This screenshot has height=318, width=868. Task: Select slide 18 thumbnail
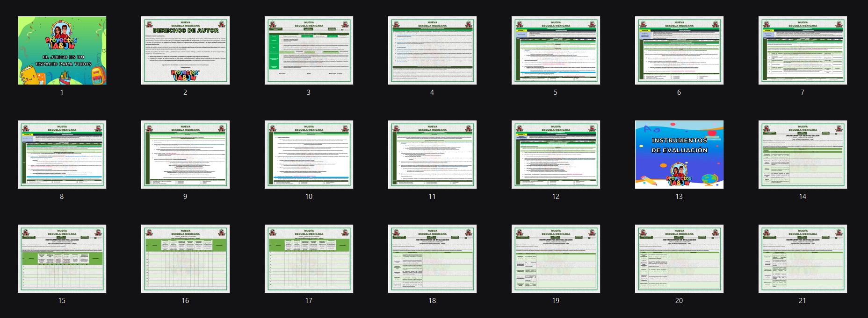[x=432, y=259]
